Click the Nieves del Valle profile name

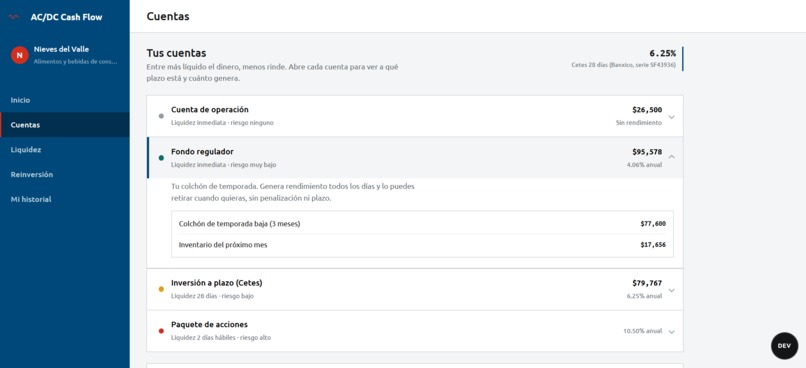coord(61,49)
